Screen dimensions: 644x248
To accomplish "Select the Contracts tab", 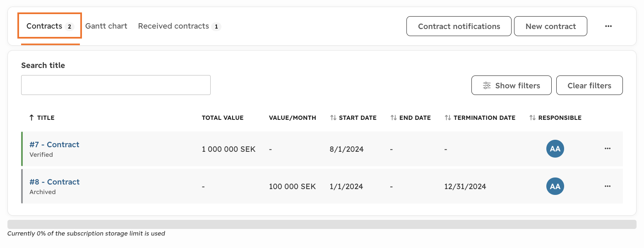I will tap(50, 26).
